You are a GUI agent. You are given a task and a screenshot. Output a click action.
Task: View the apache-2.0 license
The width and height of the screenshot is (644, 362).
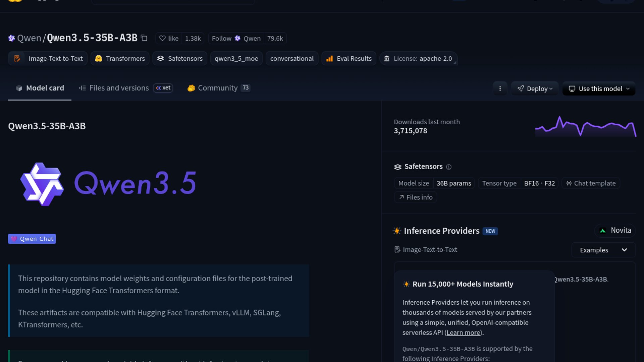tap(418, 58)
